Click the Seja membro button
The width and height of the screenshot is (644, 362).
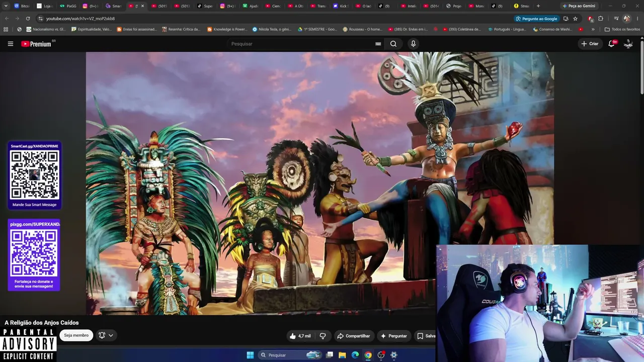pos(76,335)
